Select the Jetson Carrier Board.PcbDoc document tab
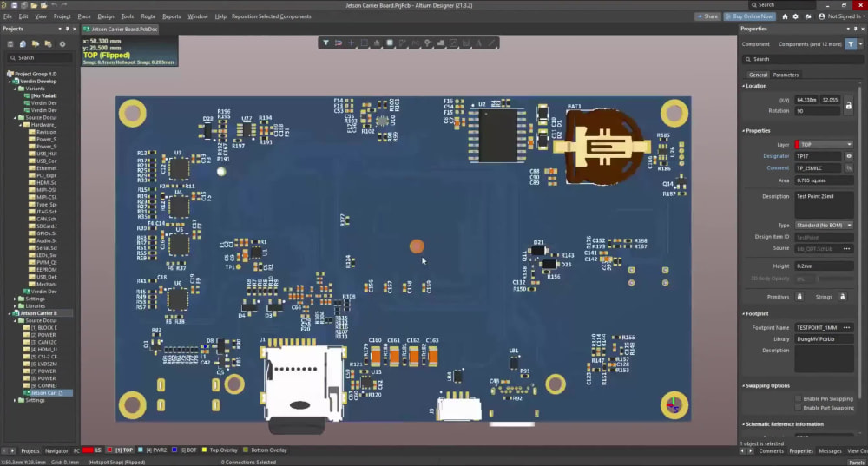868x466 pixels. tap(122, 29)
